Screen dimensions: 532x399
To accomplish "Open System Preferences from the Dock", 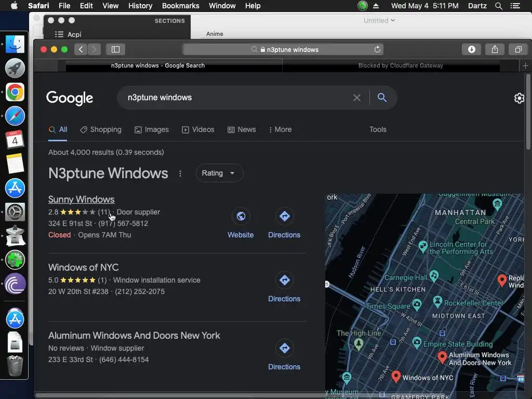I will click(x=15, y=212).
